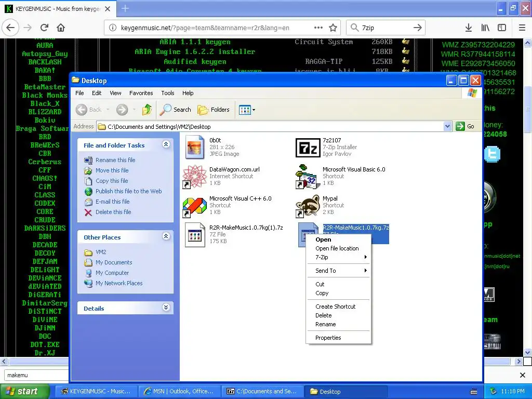
Task: Open page actions three-dot menu in the URL bar
Action: [318, 28]
